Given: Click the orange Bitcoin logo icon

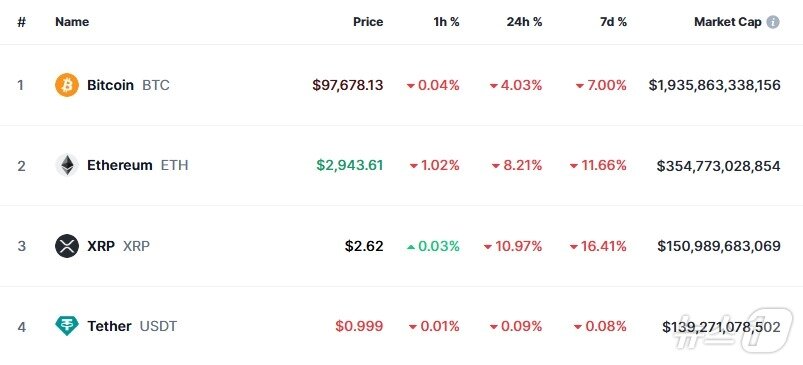Looking at the screenshot, I should pyautogui.click(x=67, y=85).
